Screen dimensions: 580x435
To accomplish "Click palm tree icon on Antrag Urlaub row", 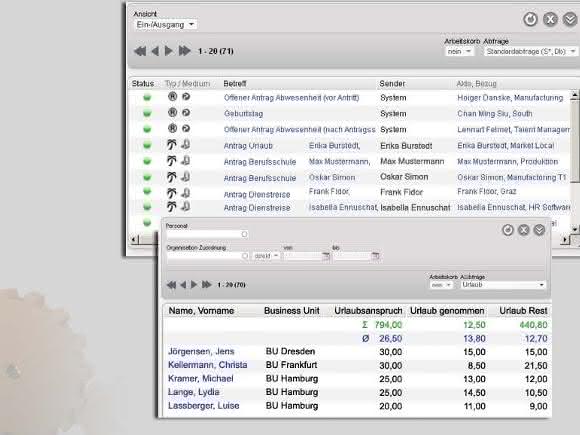I will (171, 144).
